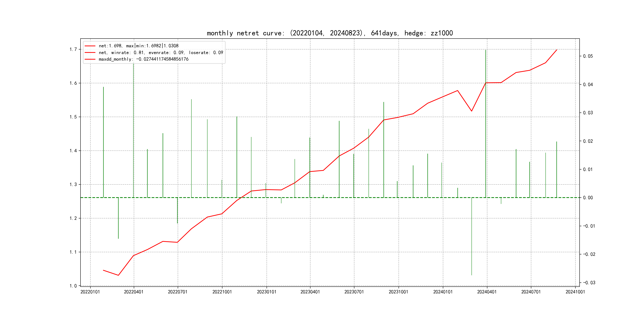
Task: Click the 20240701 x-axis date label
Action: (x=531, y=292)
